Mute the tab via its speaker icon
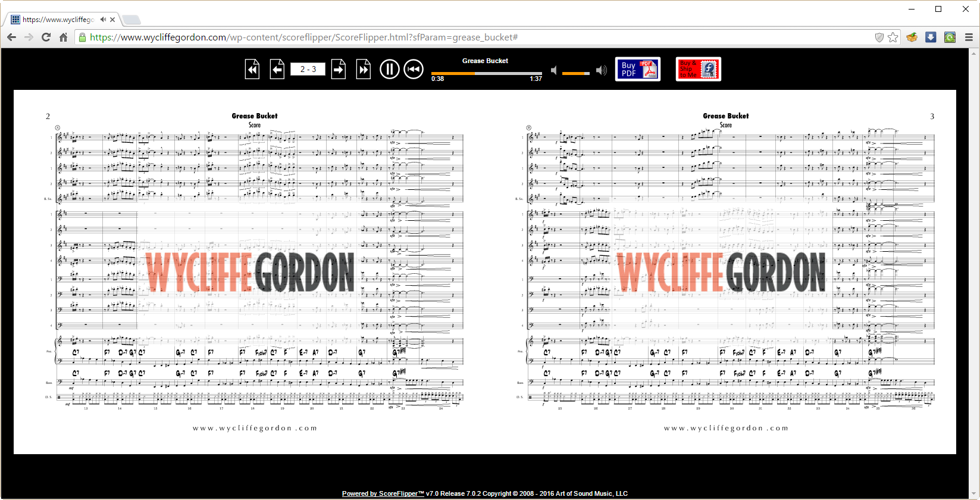The width and height of the screenshot is (980, 500). (103, 20)
